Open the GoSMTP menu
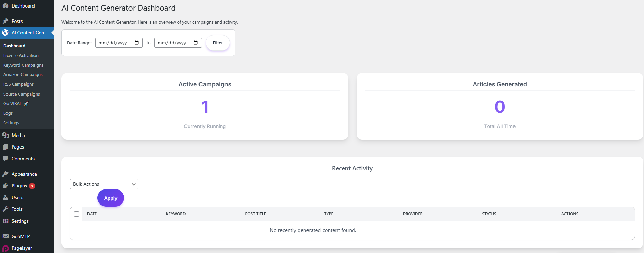This screenshot has height=253, width=644. (27, 236)
